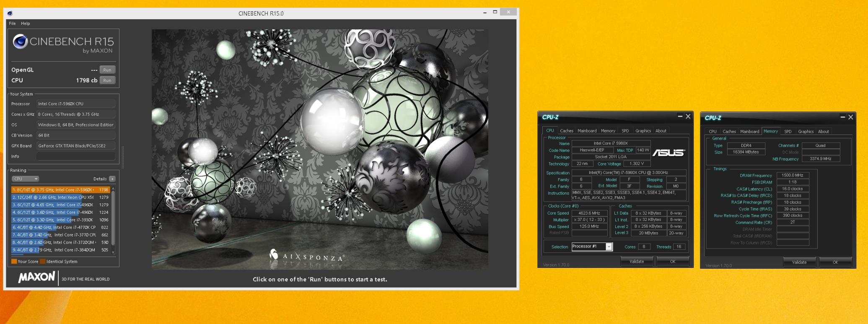This screenshot has height=324, width=868.
Task: Click the CINEBENCH R15 logo
Action: click(x=63, y=44)
